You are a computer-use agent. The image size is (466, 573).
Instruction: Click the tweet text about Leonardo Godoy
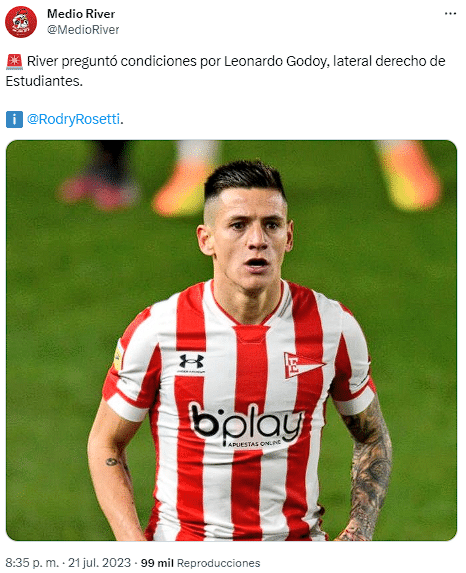[226, 71]
